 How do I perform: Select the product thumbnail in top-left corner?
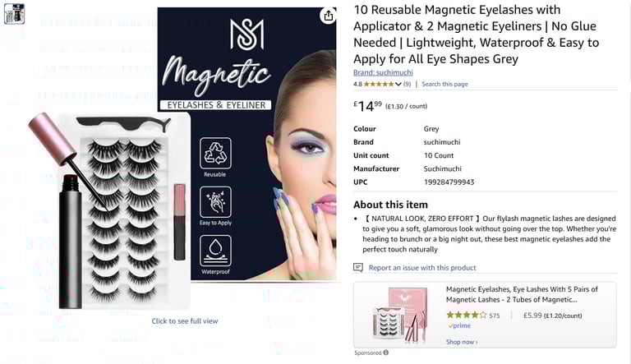click(14, 14)
